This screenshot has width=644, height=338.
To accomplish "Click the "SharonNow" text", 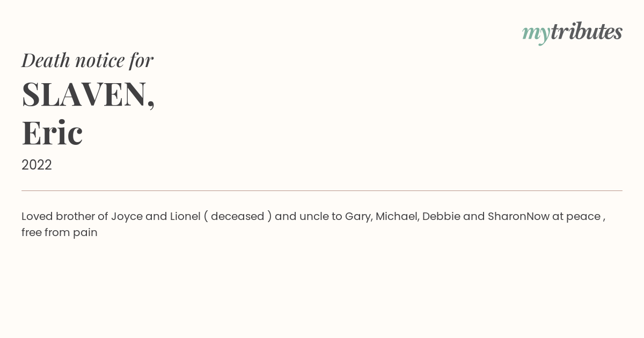I will point(518,216).
